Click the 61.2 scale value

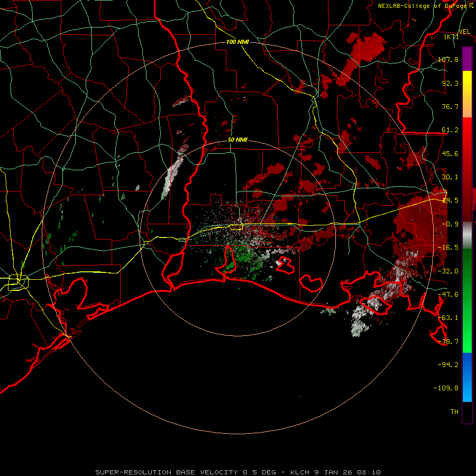point(450,130)
